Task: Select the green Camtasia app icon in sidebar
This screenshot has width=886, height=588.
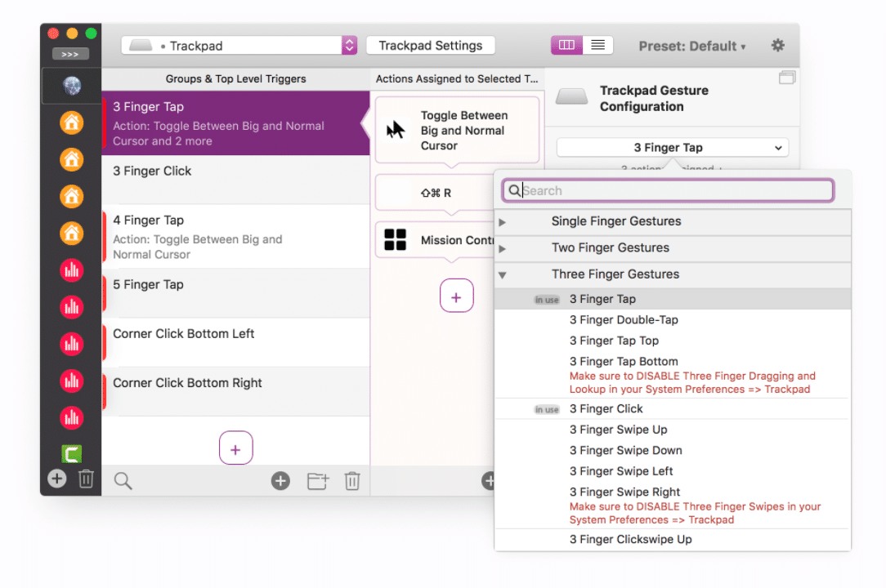Action: click(72, 454)
